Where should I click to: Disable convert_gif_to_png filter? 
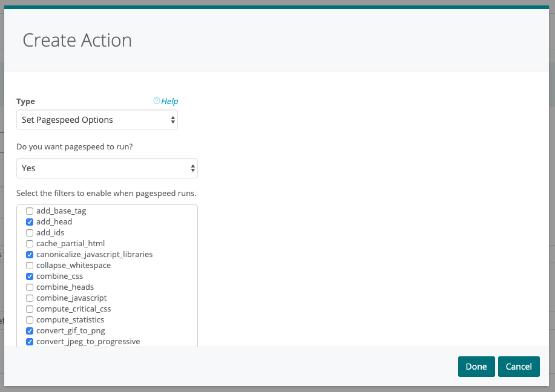click(30, 331)
